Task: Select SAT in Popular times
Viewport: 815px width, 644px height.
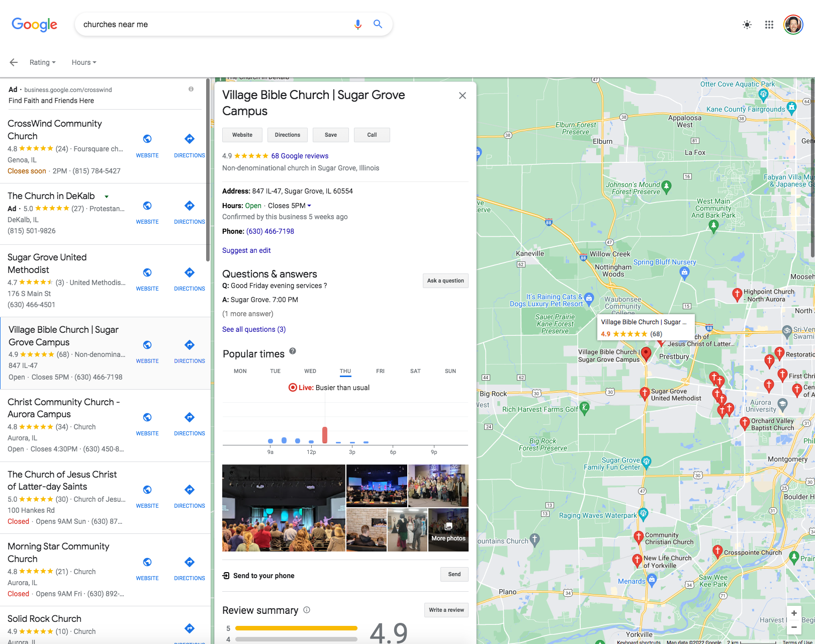Action: 415,371
